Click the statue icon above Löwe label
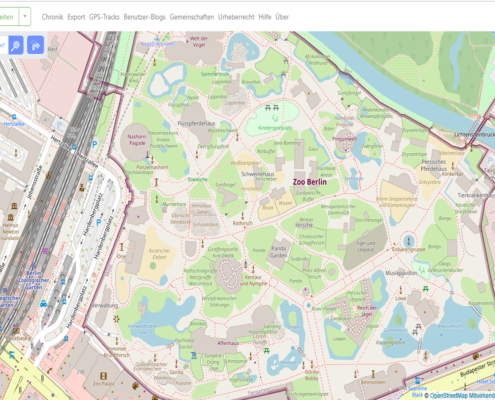The height and width of the screenshot is (400, 495). pyautogui.click(x=401, y=290)
